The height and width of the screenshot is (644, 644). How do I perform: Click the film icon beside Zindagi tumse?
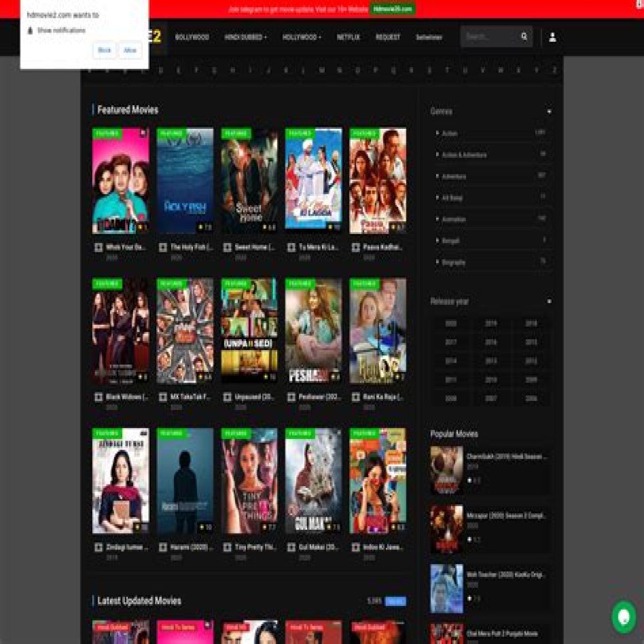point(98,547)
